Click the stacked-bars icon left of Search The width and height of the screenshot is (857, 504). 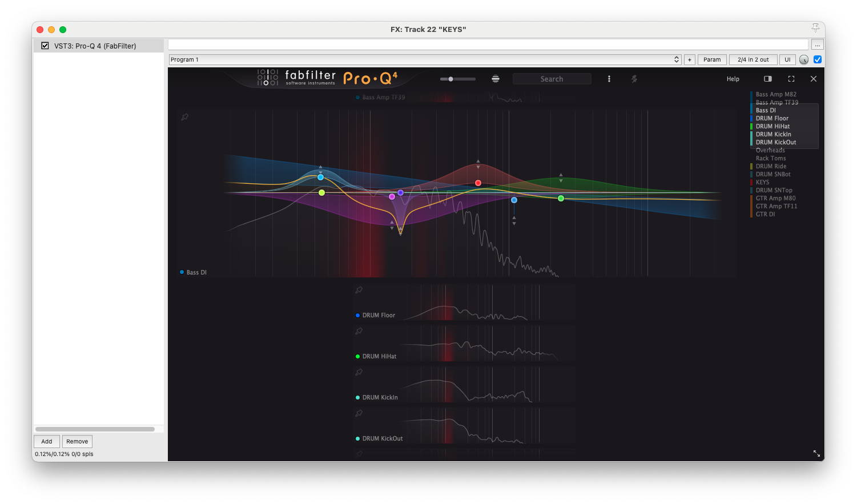click(x=496, y=79)
